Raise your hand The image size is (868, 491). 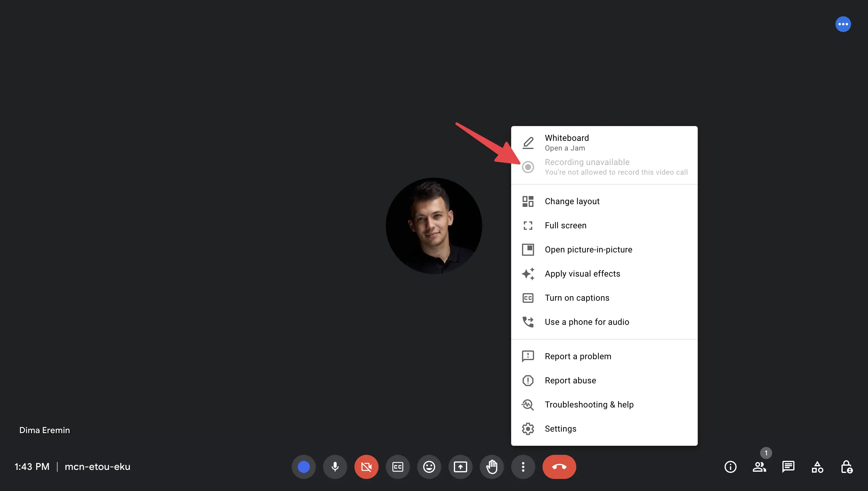point(492,467)
